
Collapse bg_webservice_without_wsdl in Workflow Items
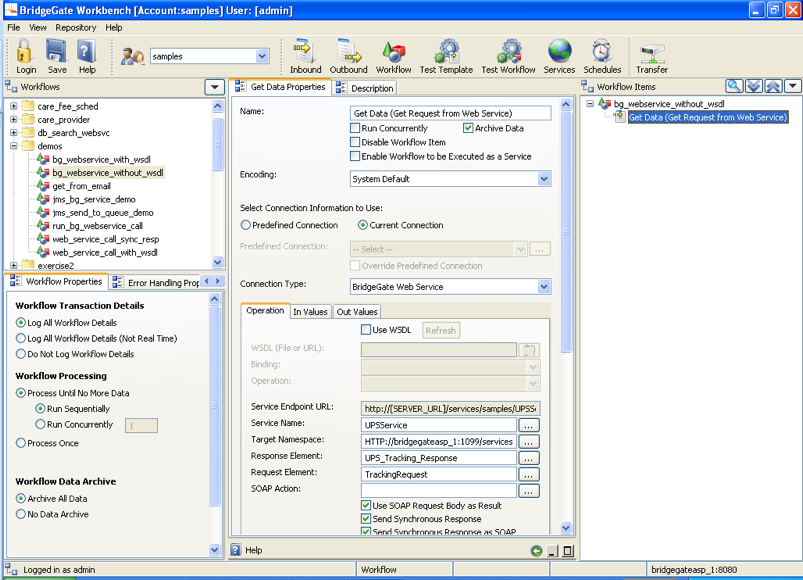[x=590, y=103]
